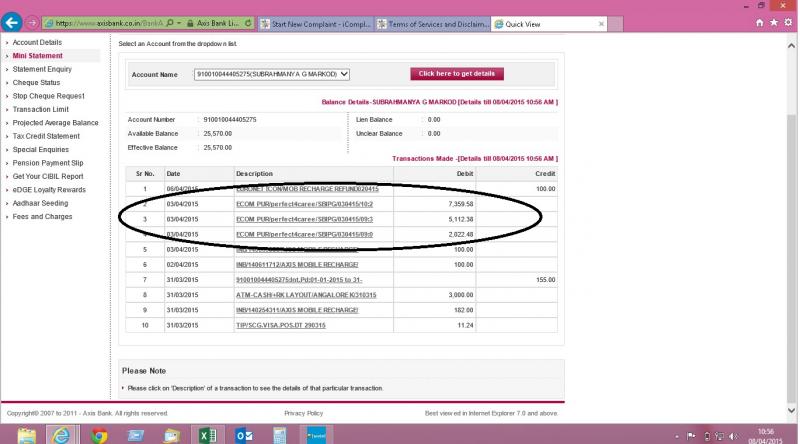Image resolution: width=800 pixels, height=444 pixels.
Task: Open the browser Home icon
Action: tap(760, 22)
